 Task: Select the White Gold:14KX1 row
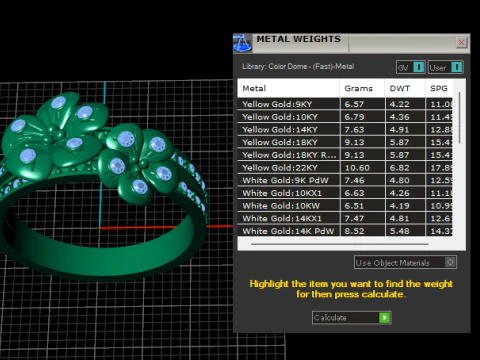pos(345,218)
